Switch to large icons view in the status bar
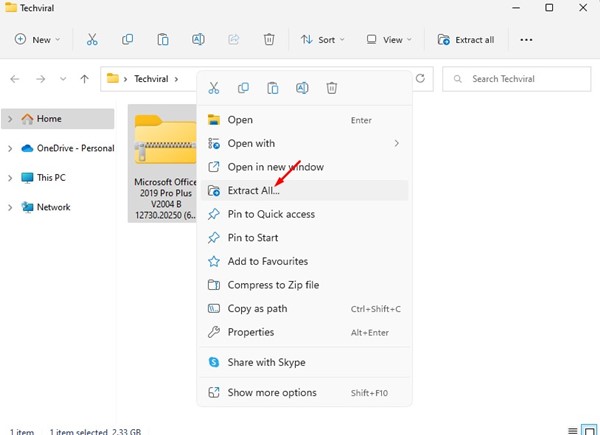This screenshot has height=435, width=600. pyautogui.click(x=589, y=430)
